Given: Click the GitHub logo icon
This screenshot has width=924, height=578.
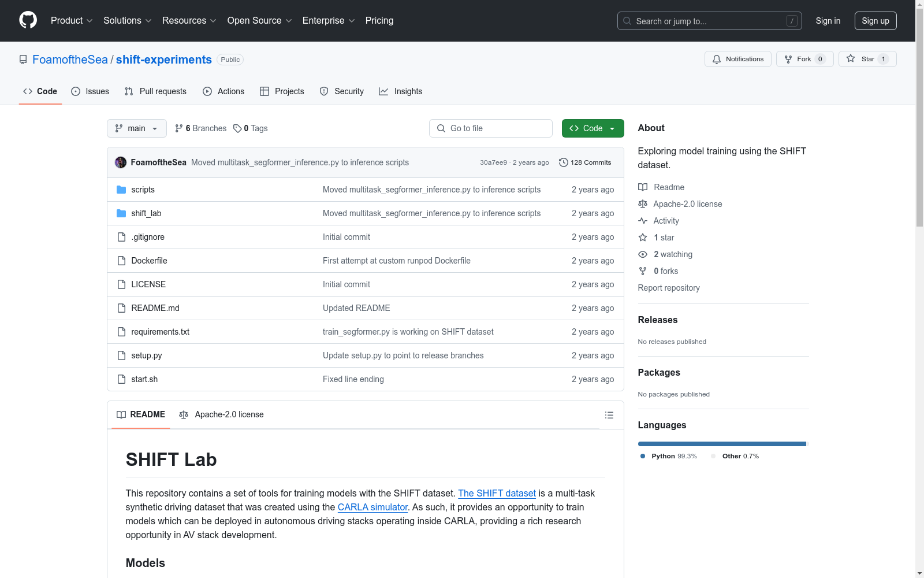Looking at the screenshot, I should pos(28,20).
